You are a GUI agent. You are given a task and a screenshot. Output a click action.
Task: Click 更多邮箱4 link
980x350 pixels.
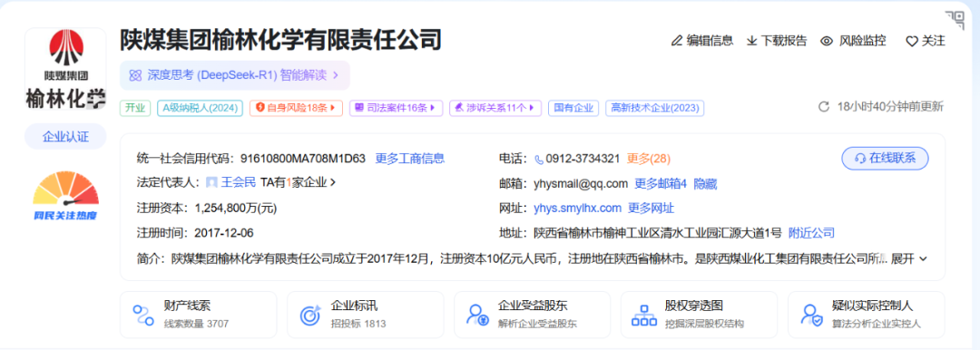[661, 184]
